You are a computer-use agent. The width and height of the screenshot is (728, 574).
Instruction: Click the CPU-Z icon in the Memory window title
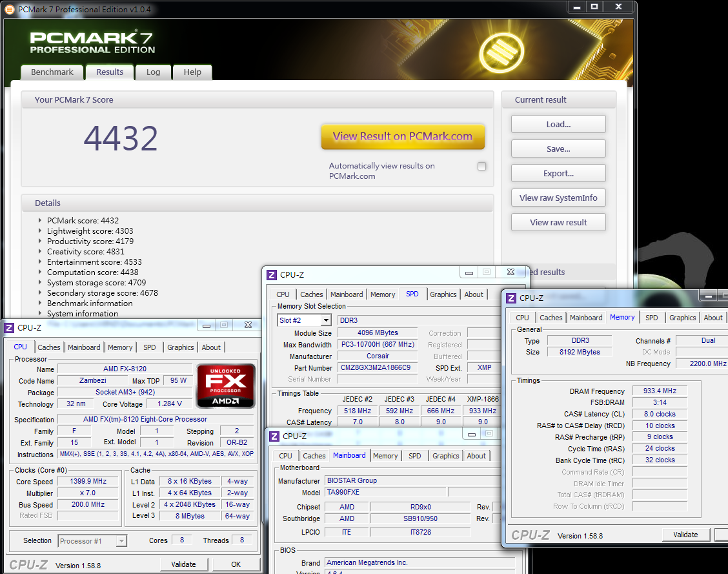[x=511, y=298]
